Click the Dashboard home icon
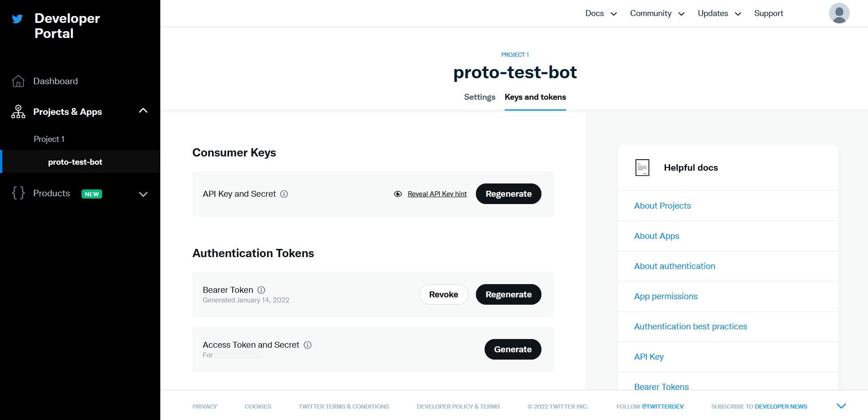868x420 pixels. click(18, 81)
